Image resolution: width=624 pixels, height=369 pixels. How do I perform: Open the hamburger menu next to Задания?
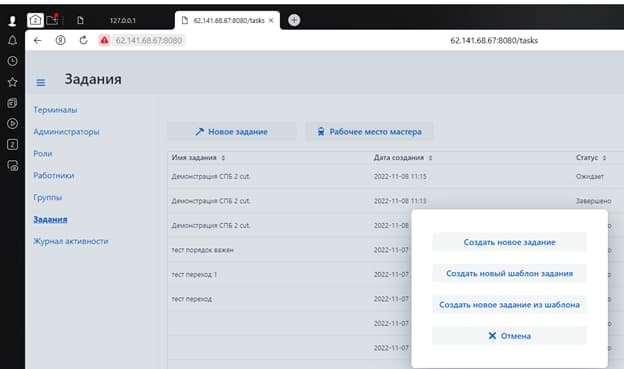[x=41, y=82]
